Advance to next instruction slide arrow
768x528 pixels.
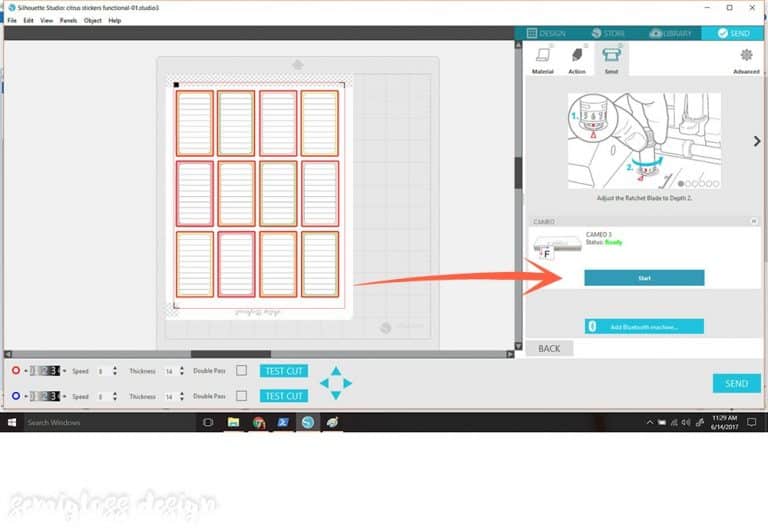[x=757, y=141]
